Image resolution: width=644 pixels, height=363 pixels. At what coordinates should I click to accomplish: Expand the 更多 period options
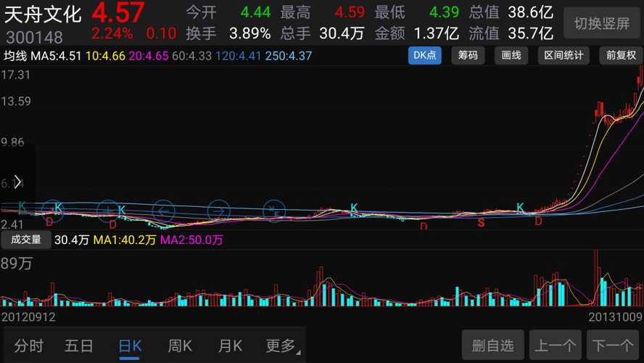(x=283, y=346)
